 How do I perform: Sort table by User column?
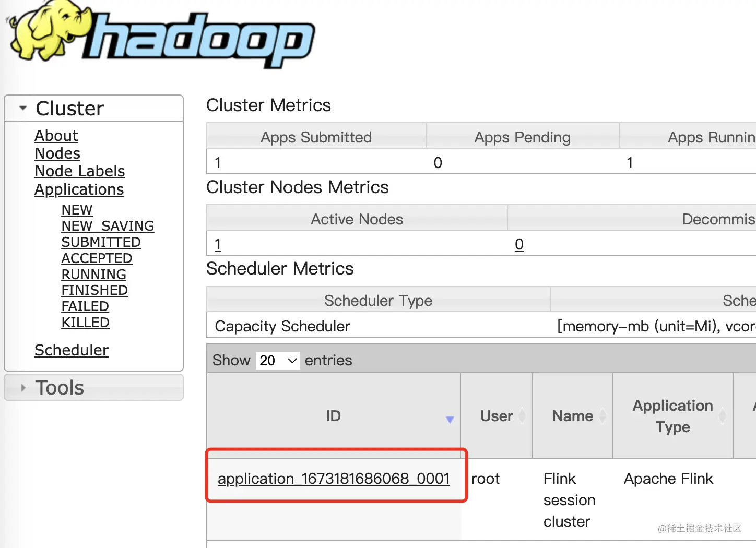(497, 416)
